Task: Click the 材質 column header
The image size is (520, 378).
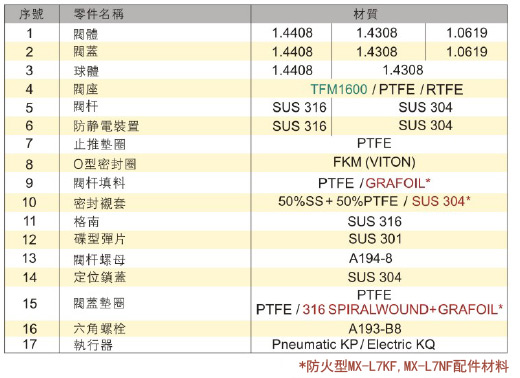Action: (x=379, y=14)
